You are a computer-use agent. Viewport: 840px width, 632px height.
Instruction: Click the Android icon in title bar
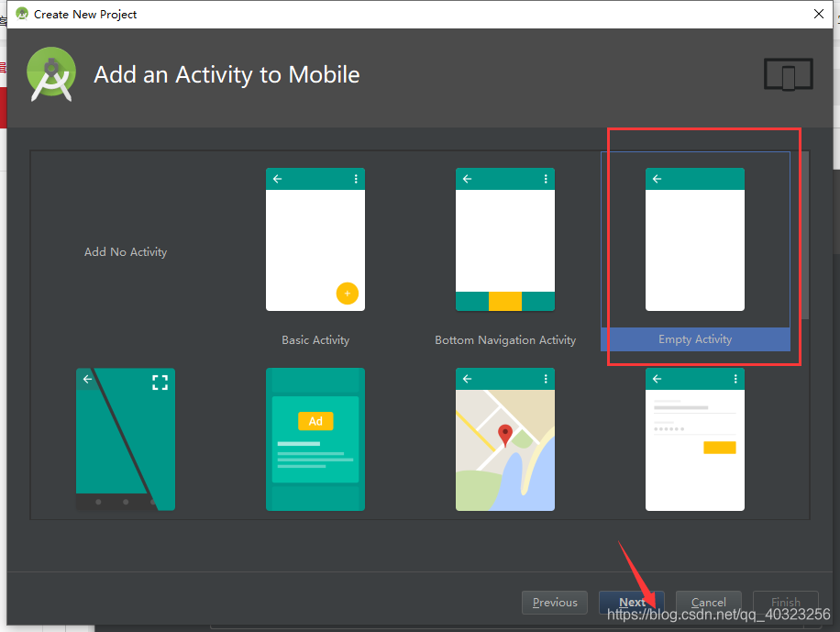(x=22, y=14)
